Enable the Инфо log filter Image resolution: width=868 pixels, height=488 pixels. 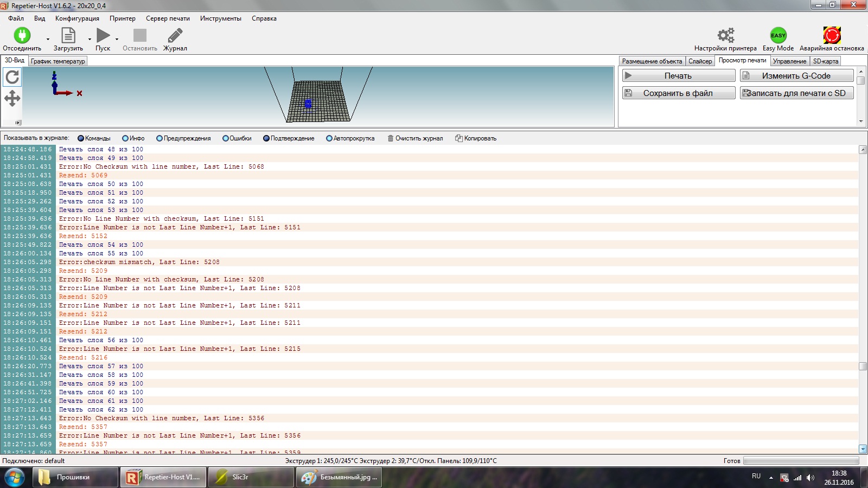point(125,138)
